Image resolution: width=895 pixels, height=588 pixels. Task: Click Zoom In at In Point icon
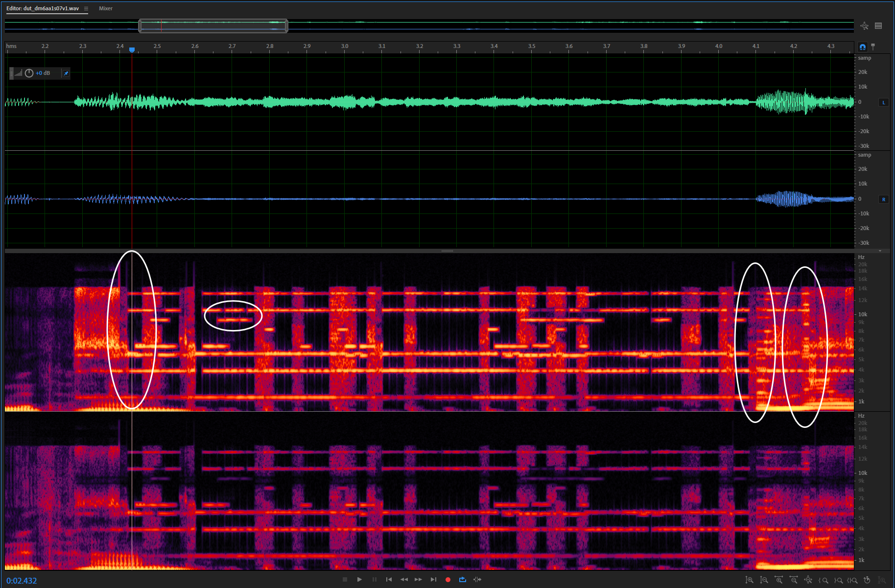coord(824,580)
